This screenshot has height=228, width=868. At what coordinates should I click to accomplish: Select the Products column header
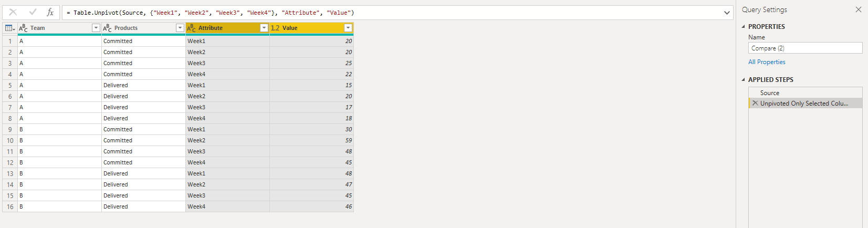tap(143, 28)
